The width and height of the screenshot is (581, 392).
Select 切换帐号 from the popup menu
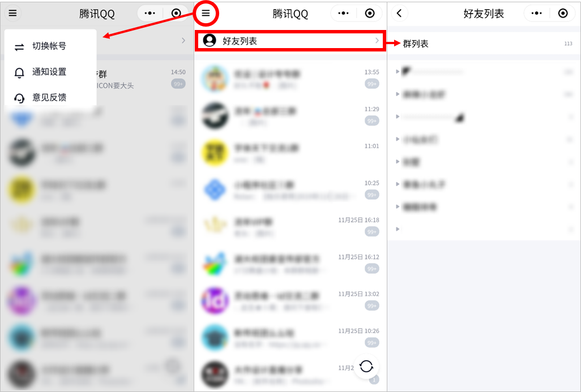pos(50,46)
